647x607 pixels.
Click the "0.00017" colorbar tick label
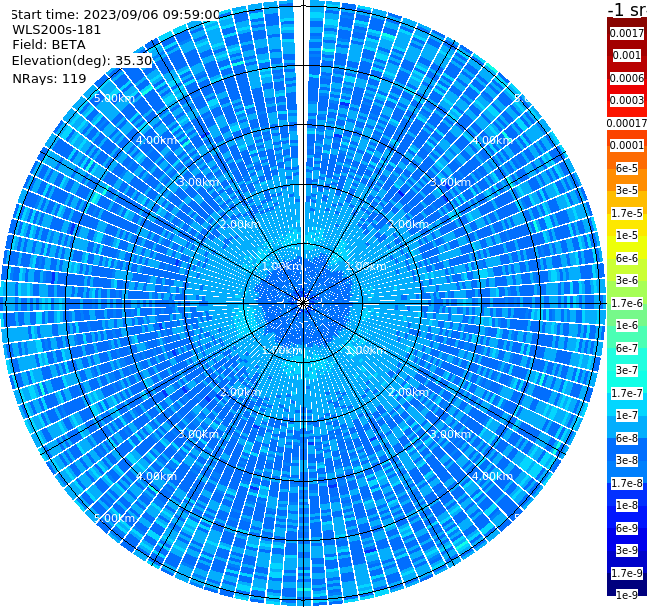(x=627, y=123)
